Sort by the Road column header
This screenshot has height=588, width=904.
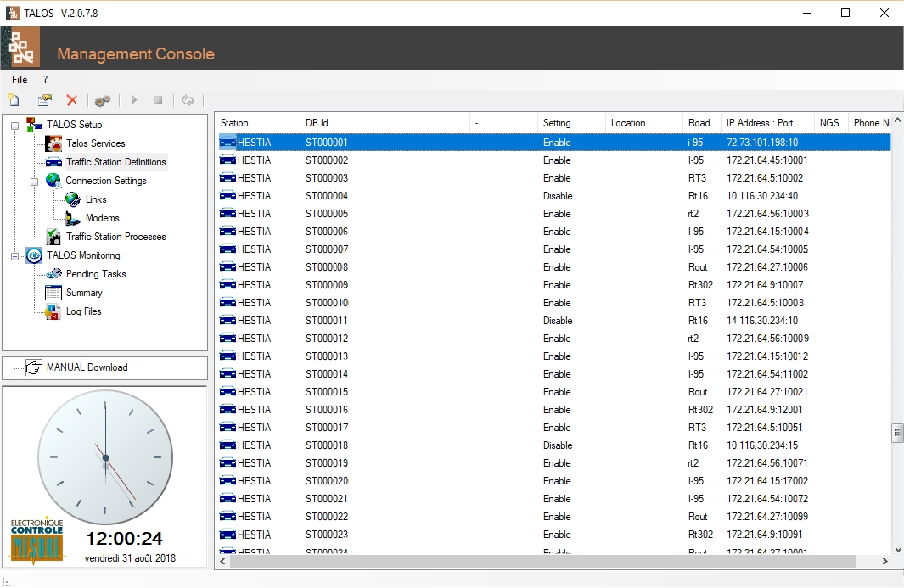pos(700,123)
